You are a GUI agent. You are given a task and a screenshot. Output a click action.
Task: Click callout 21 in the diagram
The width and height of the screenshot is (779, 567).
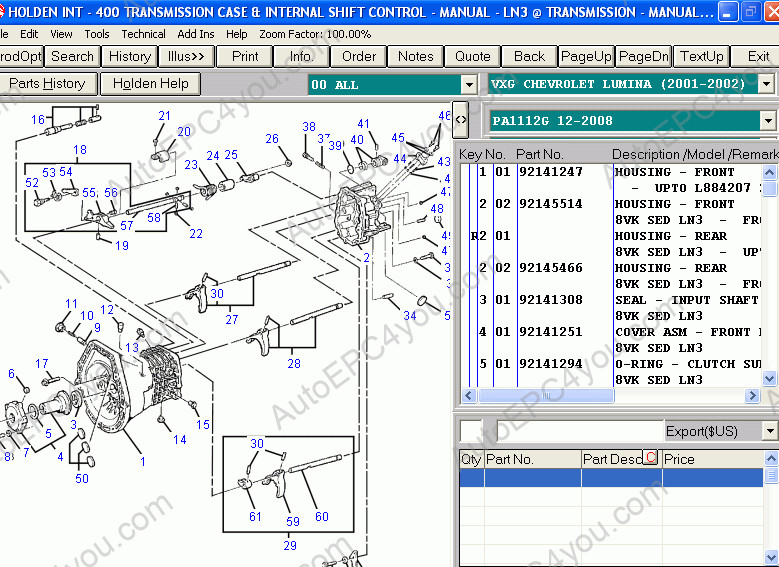(x=164, y=116)
